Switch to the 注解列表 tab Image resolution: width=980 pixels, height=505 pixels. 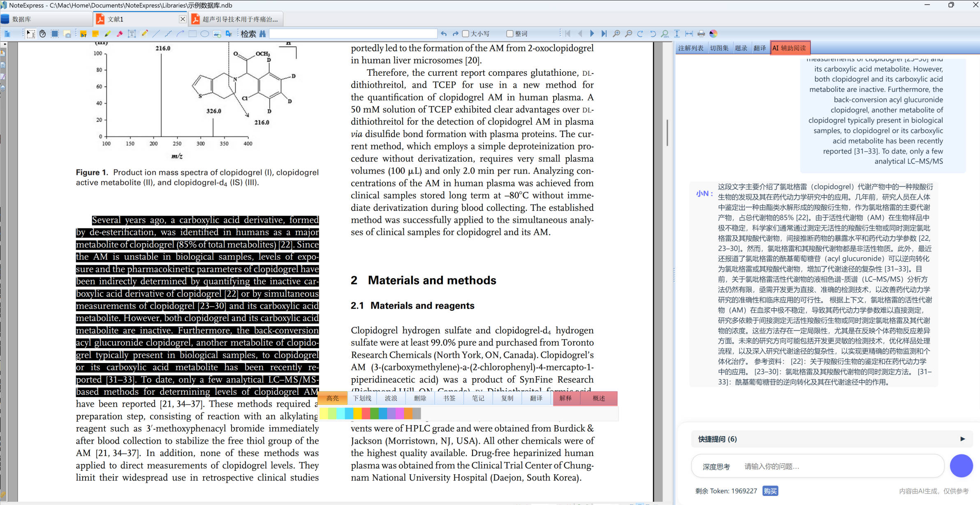click(x=690, y=48)
